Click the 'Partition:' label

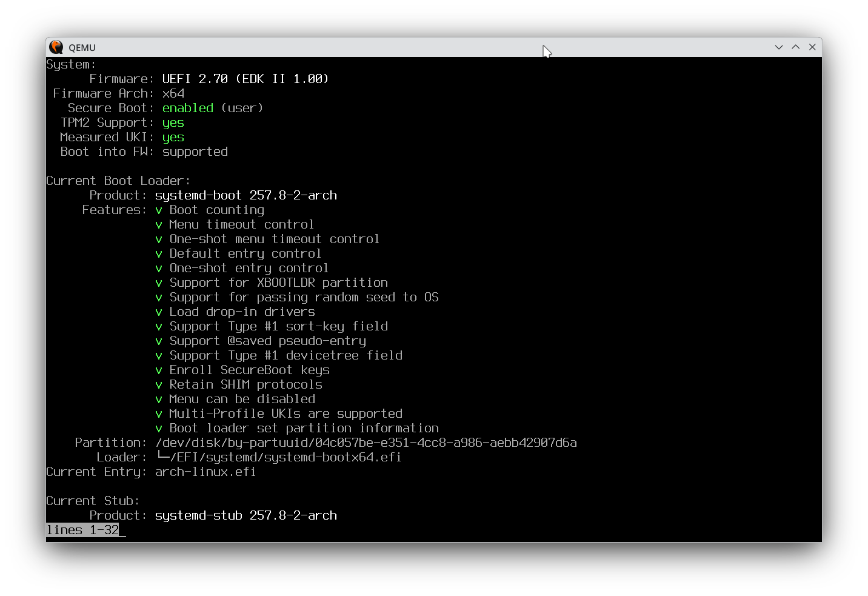(111, 443)
